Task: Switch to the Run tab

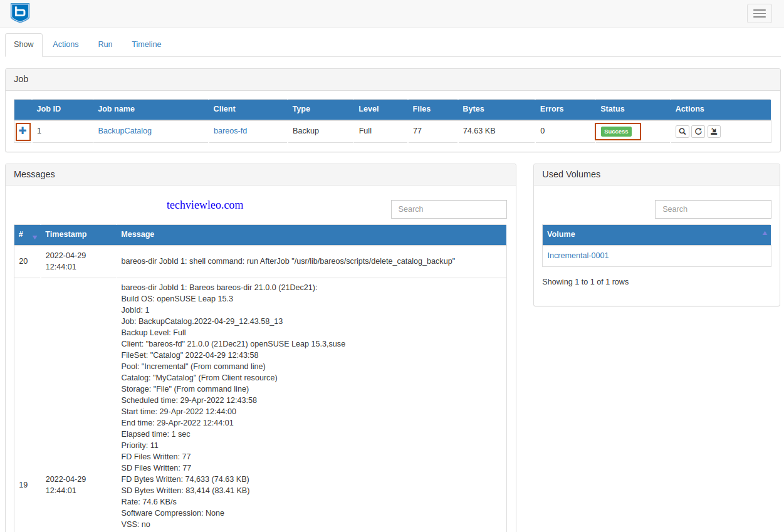Action: click(105, 44)
